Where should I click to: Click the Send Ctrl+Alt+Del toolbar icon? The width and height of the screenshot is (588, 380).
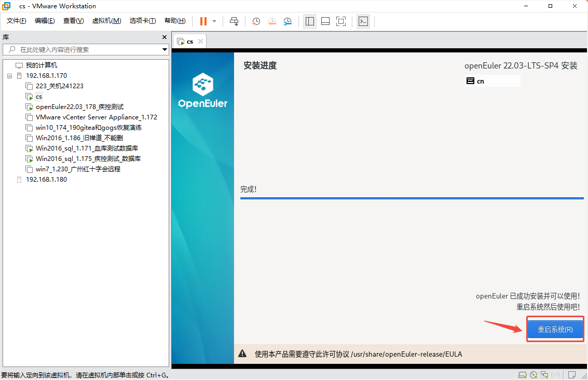(234, 21)
